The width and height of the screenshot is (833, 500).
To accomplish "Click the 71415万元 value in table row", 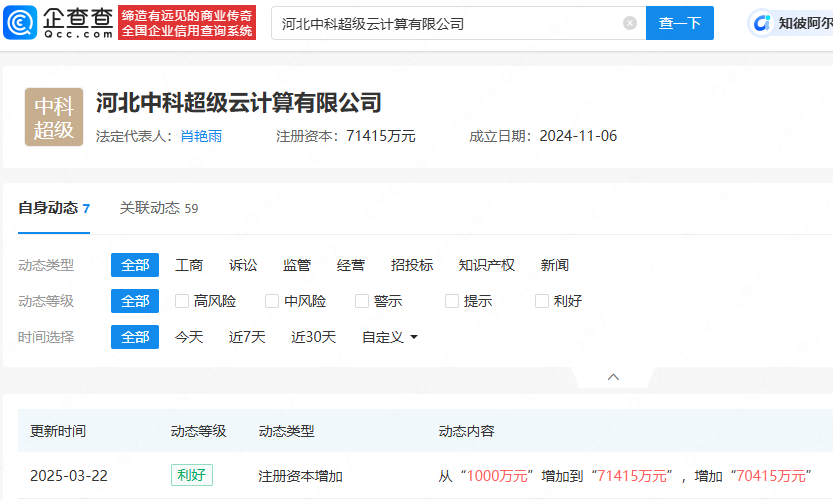I will (632, 476).
